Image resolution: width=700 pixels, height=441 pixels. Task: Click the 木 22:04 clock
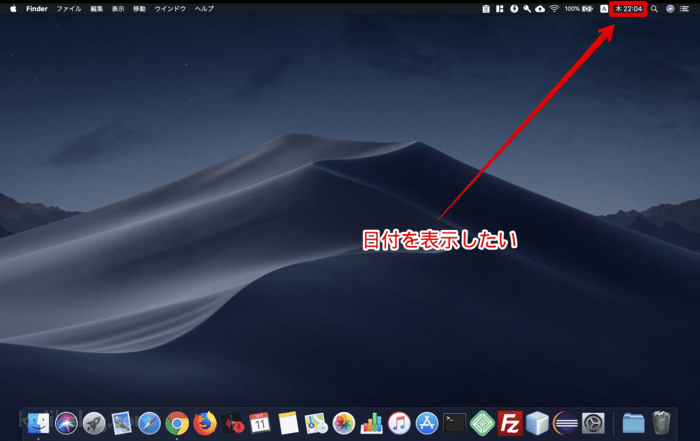tap(629, 8)
